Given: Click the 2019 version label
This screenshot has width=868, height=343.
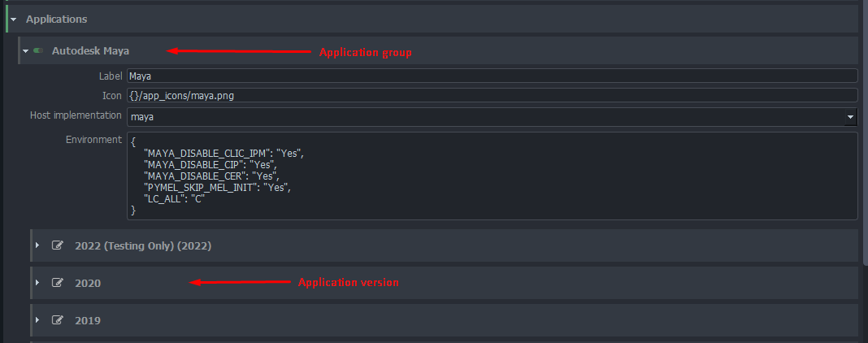Looking at the screenshot, I should point(88,320).
